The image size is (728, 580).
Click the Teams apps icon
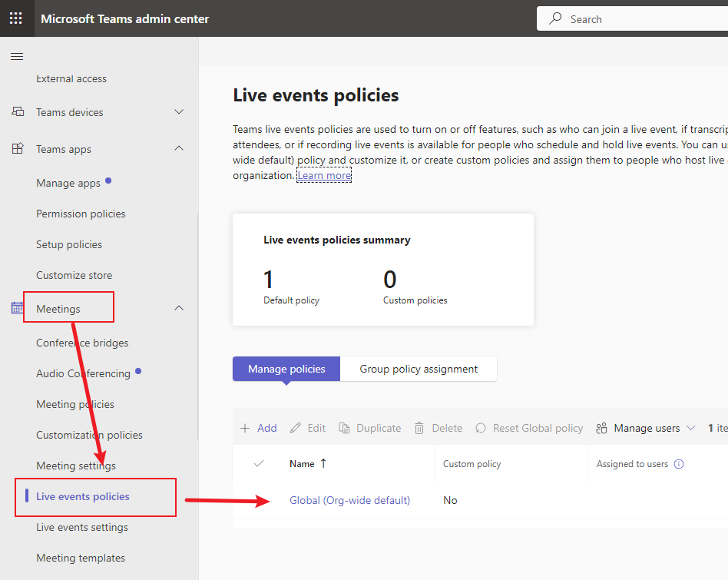(18, 148)
